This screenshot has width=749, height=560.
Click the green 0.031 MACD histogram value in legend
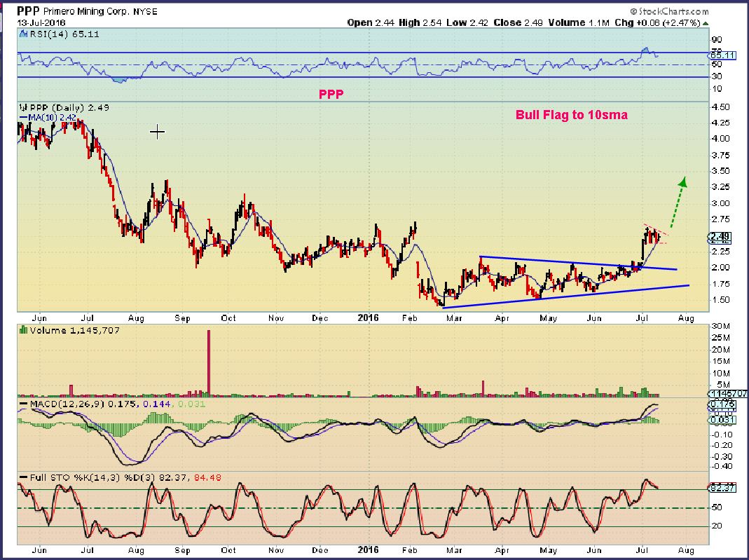191,404
